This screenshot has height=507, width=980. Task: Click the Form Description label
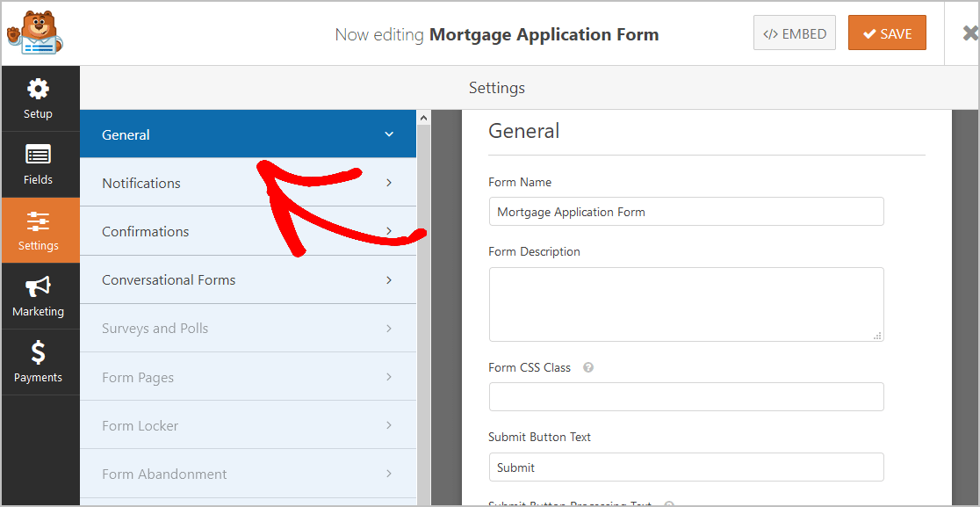[535, 251]
